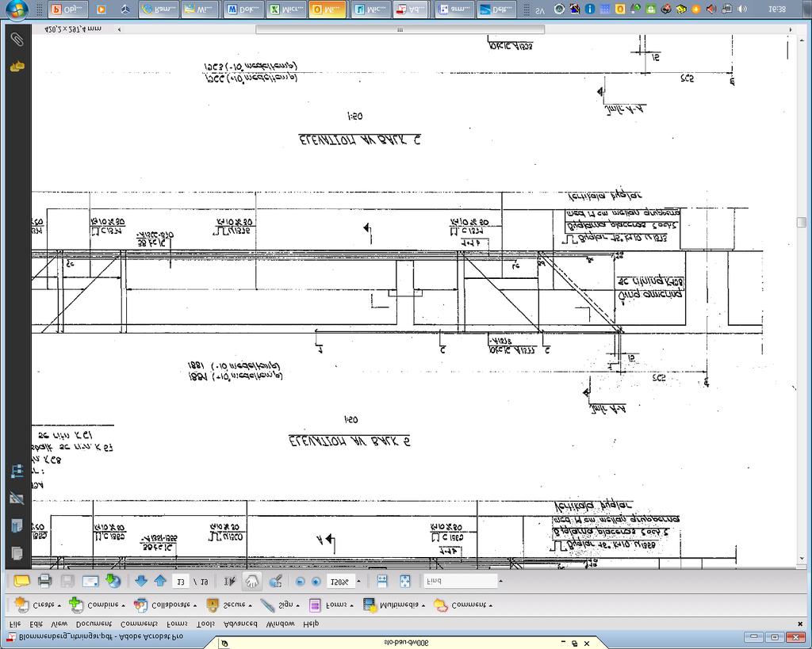Click the Email envelope icon

(90, 581)
